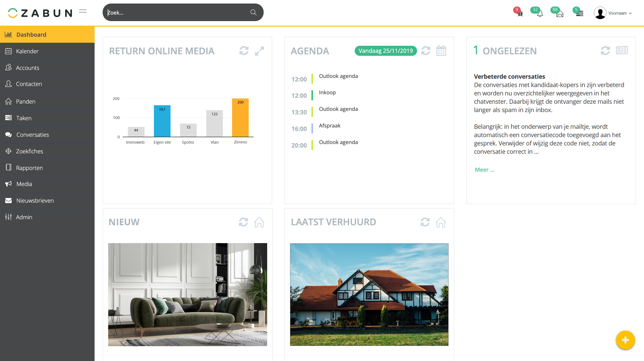
Task: Go to Panden in the sidebar
Action: pyautogui.click(x=26, y=102)
